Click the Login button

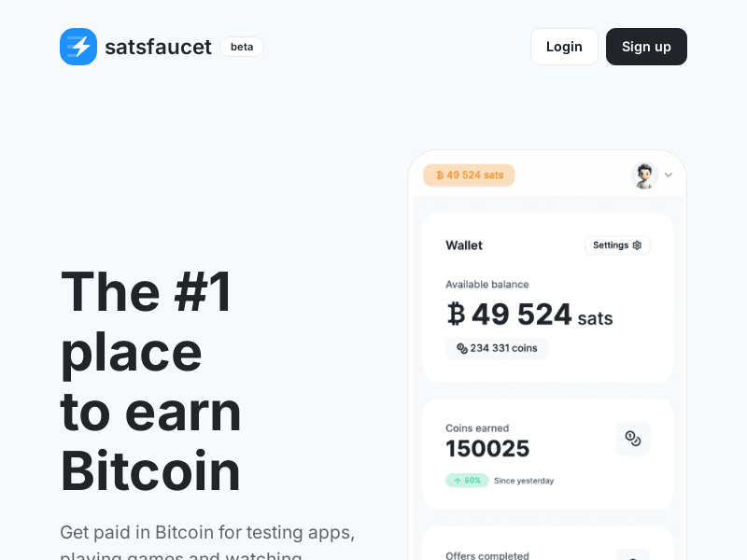(564, 46)
